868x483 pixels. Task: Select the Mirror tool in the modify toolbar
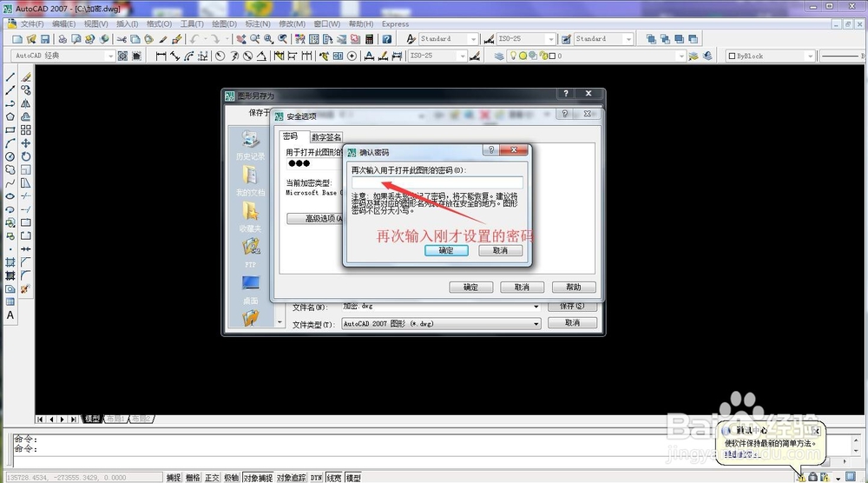pyautogui.click(x=25, y=103)
